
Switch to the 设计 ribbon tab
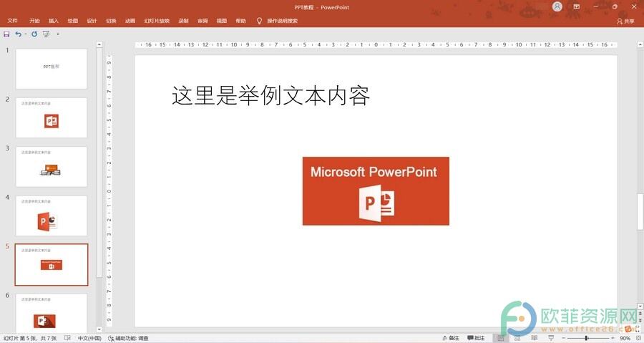pyautogui.click(x=92, y=21)
